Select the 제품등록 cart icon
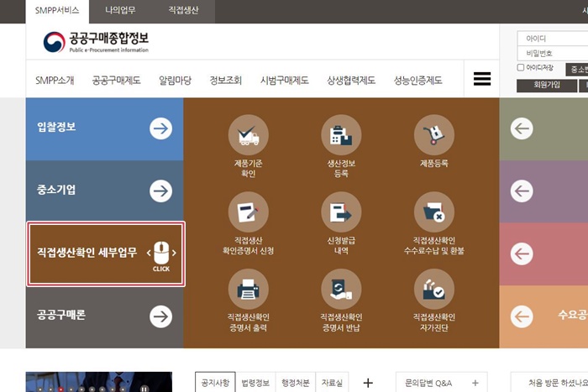588x392 pixels. coord(434,135)
